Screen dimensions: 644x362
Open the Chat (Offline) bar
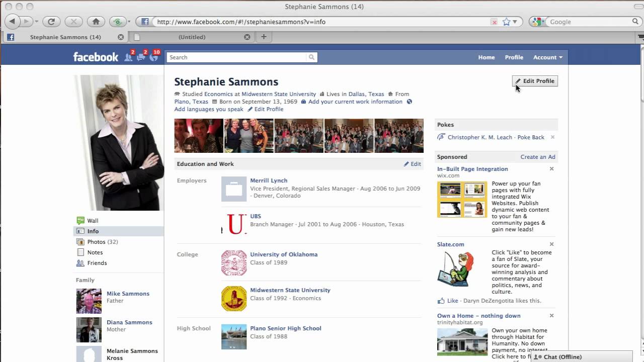tap(582, 356)
